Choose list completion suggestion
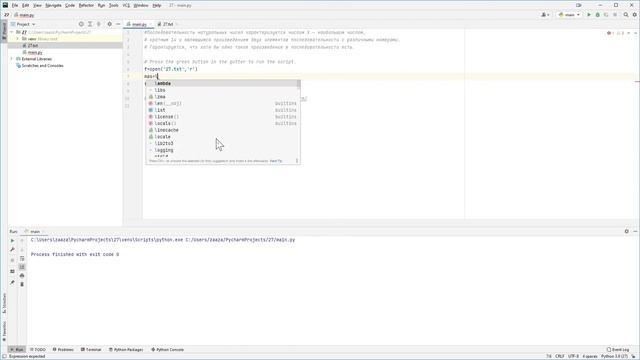The width and height of the screenshot is (640, 360). pyautogui.click(x=222, y=110)
